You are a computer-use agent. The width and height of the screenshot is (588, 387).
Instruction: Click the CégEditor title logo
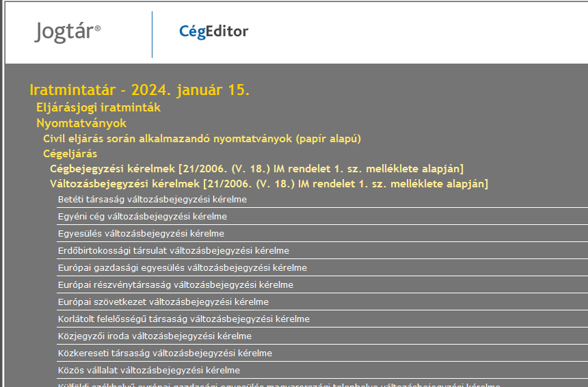(213, 31)
